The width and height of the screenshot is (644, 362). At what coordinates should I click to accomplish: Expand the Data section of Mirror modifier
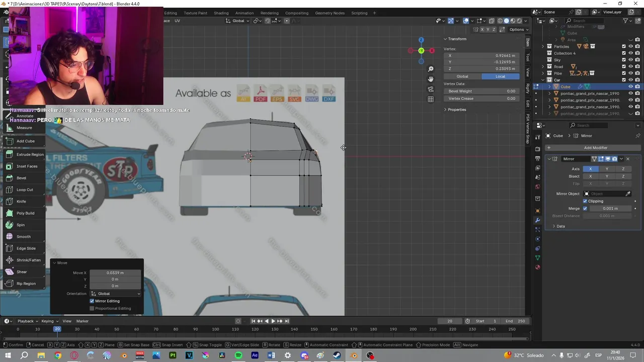(560, 226)
